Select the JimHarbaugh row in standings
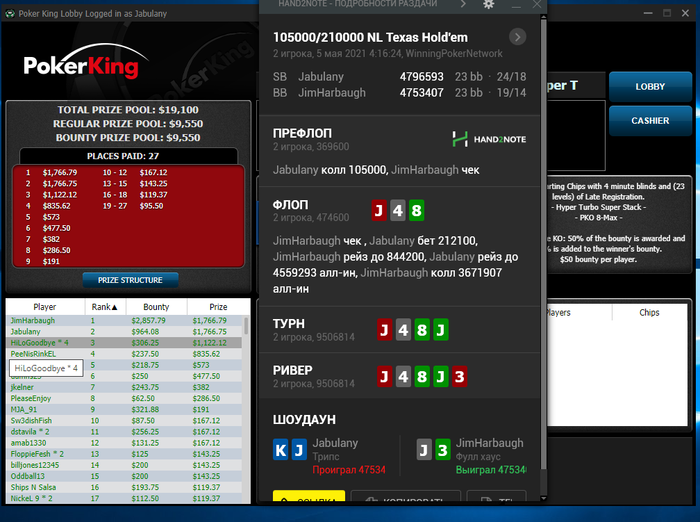Viewport: 700px width, 522px height. [x=124, y=321]
